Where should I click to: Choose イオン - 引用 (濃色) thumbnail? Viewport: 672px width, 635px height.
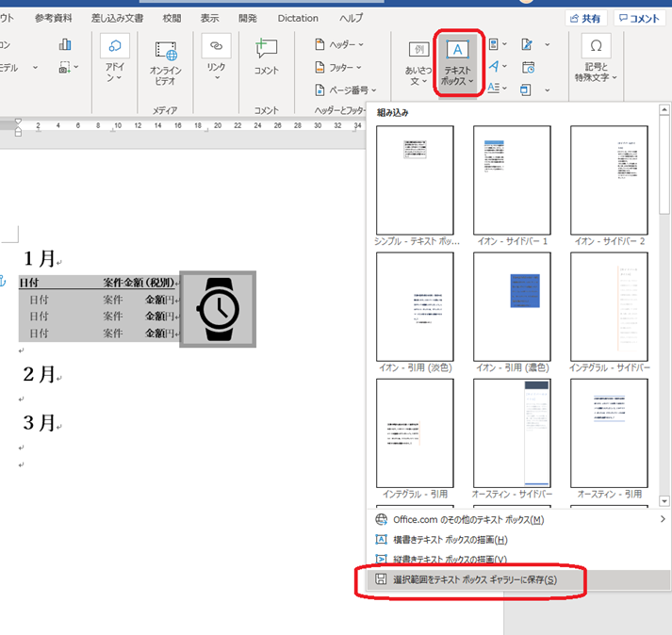(x=512, y=307)
